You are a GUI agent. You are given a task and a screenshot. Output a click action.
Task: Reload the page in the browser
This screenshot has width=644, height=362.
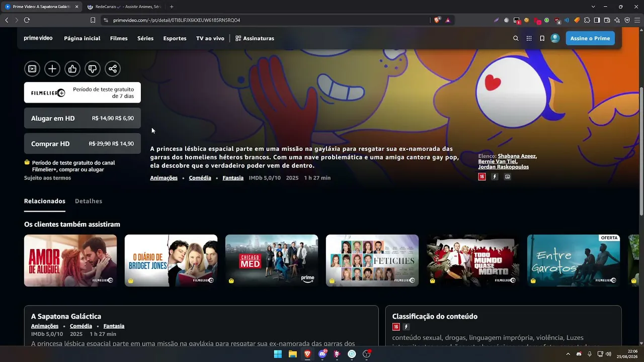point(27,20)
